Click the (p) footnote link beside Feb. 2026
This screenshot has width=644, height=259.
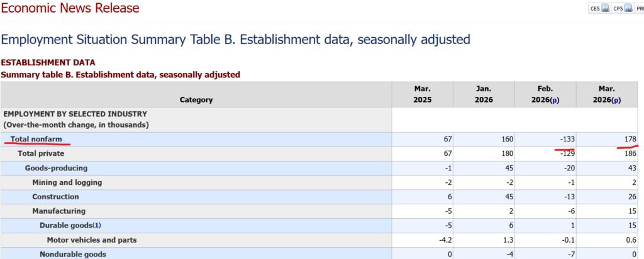point(554,100)
